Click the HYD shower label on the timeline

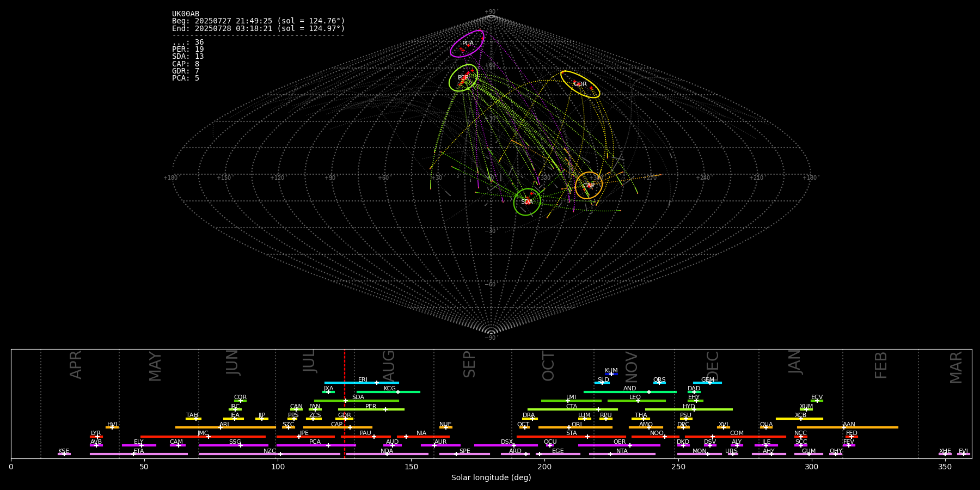click(689, 407)
